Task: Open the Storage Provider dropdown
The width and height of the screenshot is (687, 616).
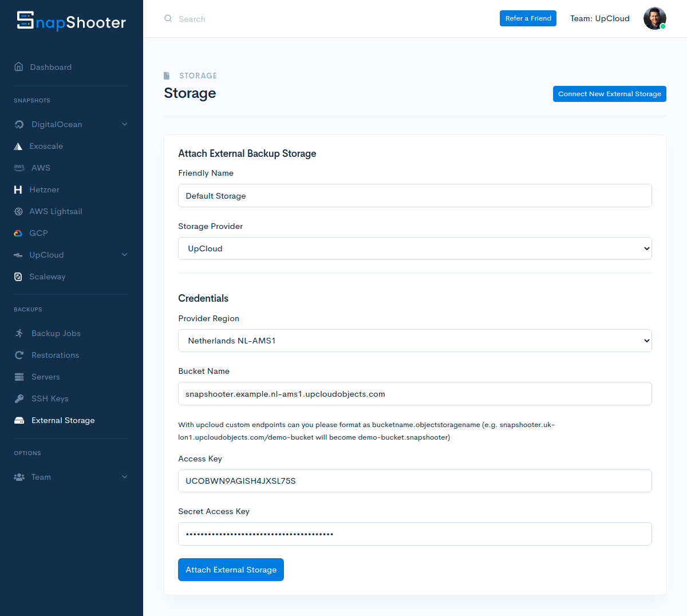Action: (414, 248)
